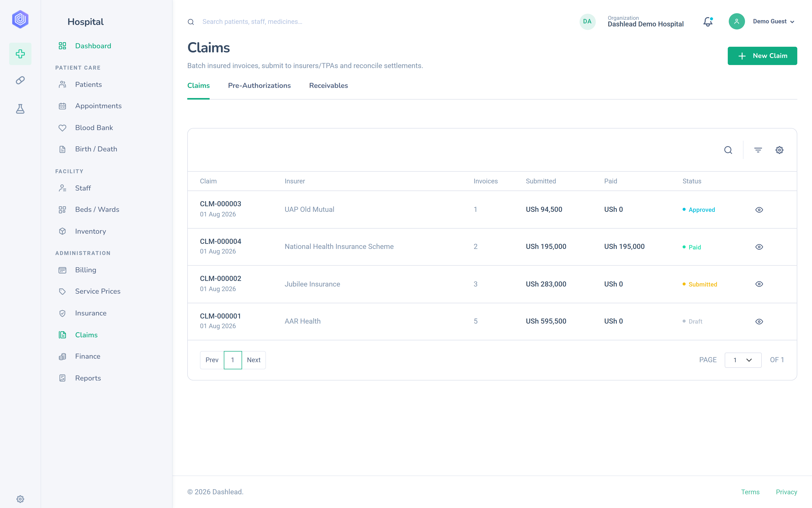The image size is (812, 508).
Task: Open the Terms footer link
Action: (x=750, y=492)
